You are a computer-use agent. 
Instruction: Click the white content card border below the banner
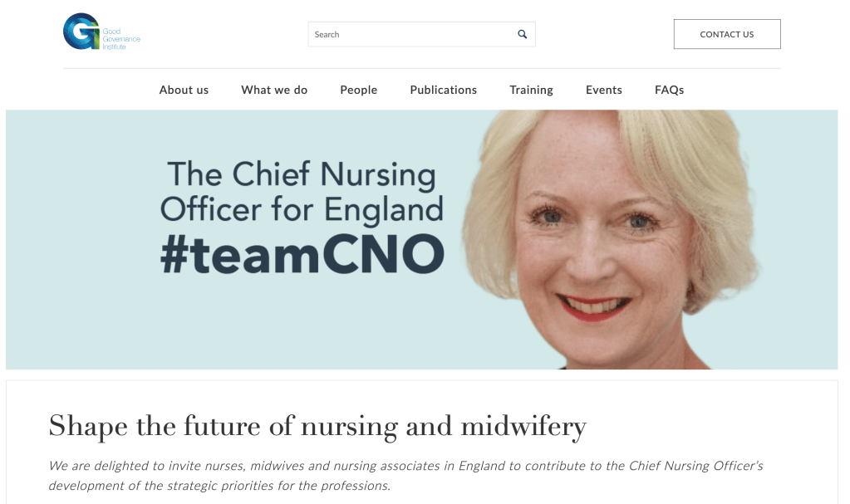pyautogui.click(x=422, y=380)
